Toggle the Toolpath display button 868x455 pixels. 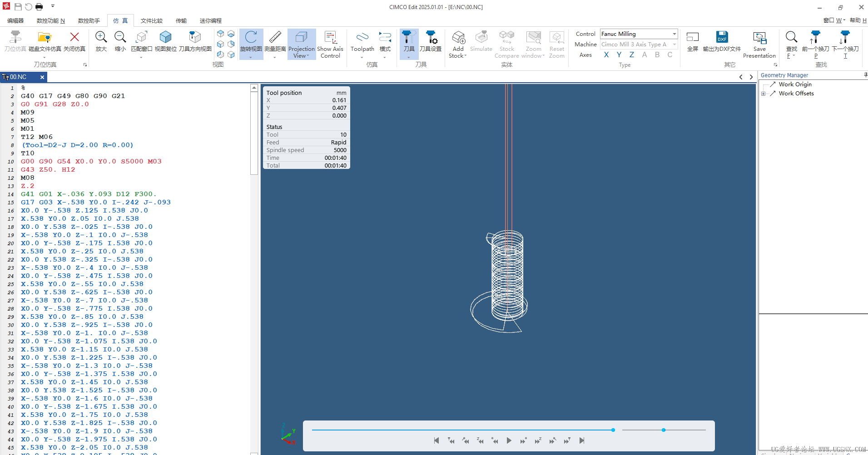point(362,38)
